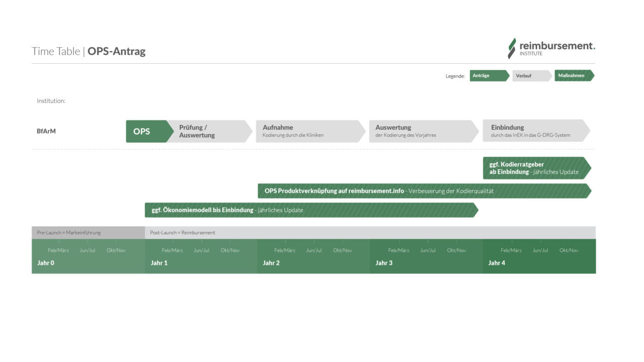Click the Post-Launch Reimbursement segment
This screenshot has height=362, width=644.
370,233
